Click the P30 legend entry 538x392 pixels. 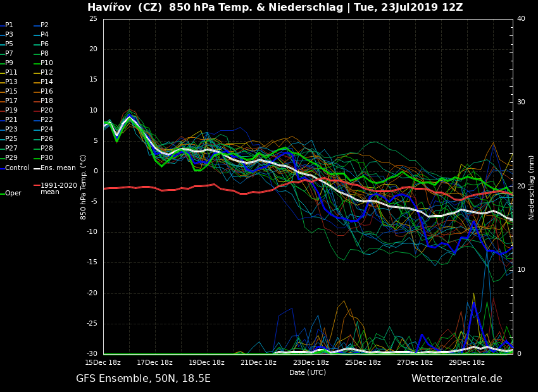[x=46, y=158]
